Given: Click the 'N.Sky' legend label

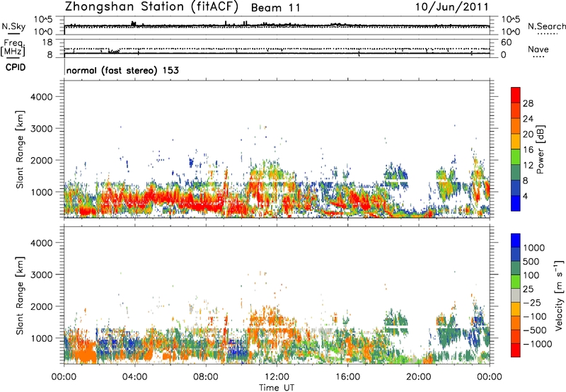Looking at the screenshot, I should point(13,26).
